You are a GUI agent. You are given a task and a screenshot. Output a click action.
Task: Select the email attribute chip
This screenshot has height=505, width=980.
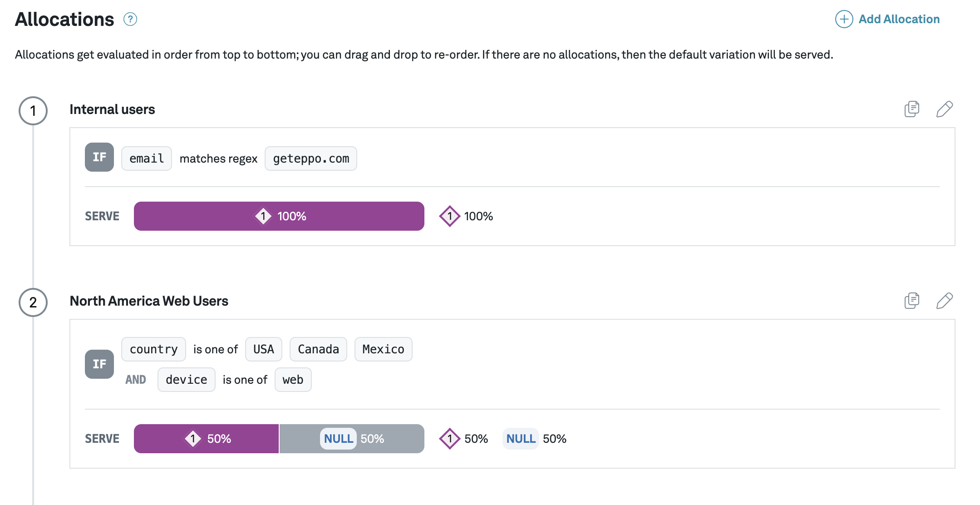(x=147, y=158)
